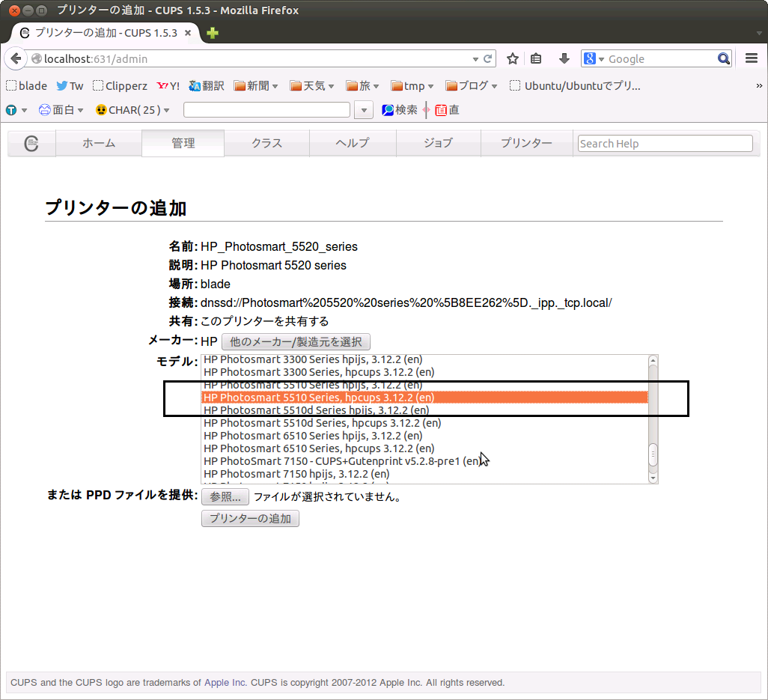
Task: Open the 新聞 bookmark folder
Action: [x=256, y=86]
